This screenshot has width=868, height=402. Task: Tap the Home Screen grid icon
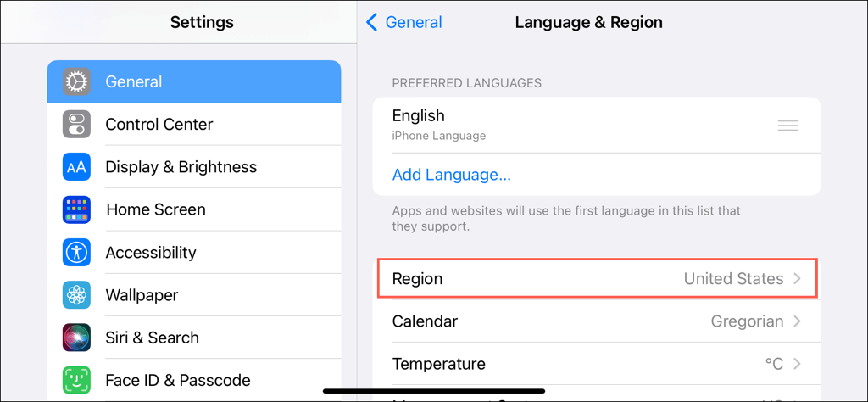tap(76, 209)
